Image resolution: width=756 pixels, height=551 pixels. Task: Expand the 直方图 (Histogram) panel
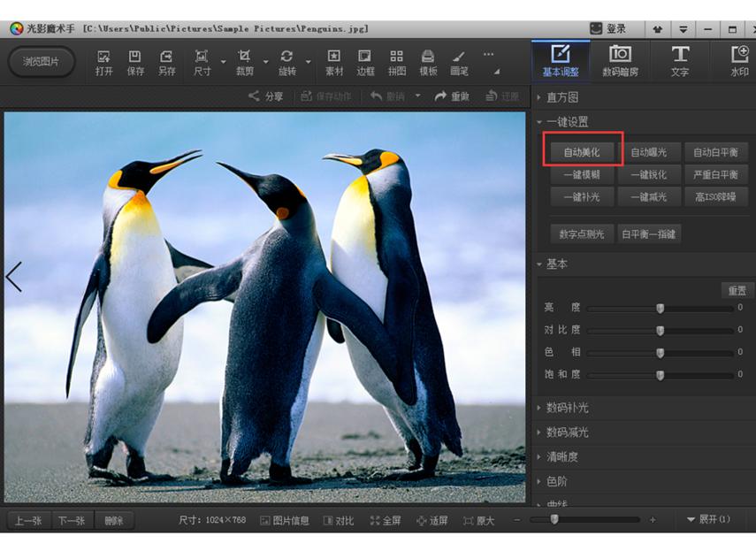click(561, 97)
